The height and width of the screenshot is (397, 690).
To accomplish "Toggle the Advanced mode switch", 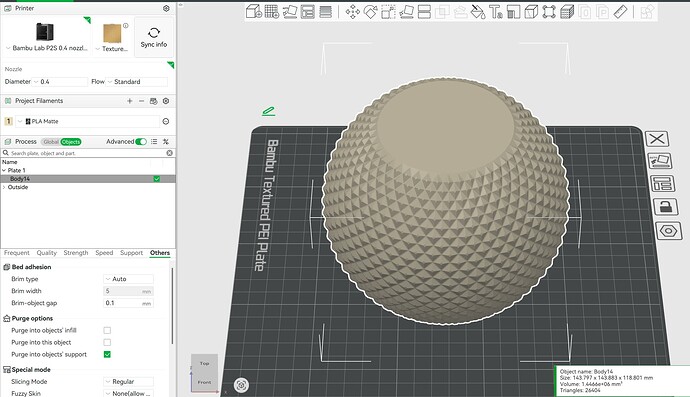I will pyautogui.click(x=141, y=142).
